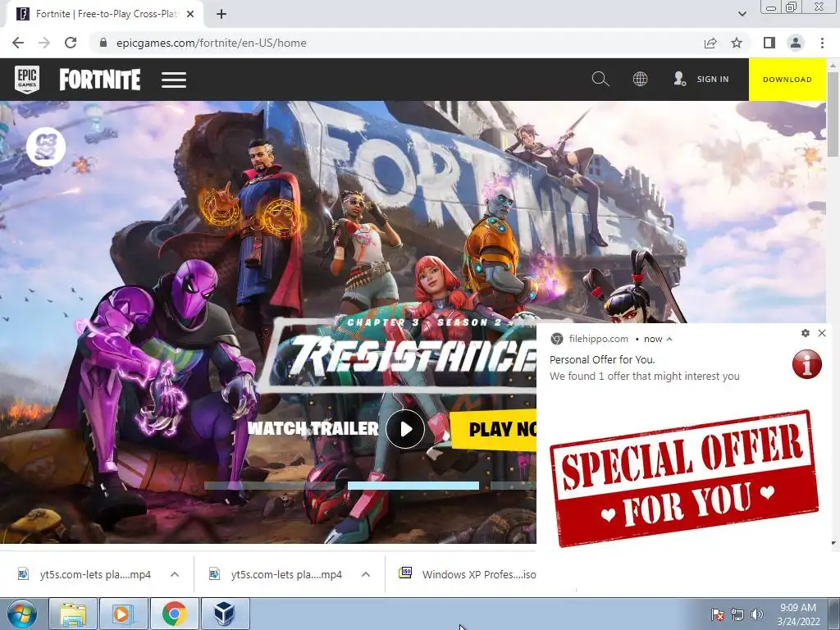Click the SIGN IN link

click(713, 80)
